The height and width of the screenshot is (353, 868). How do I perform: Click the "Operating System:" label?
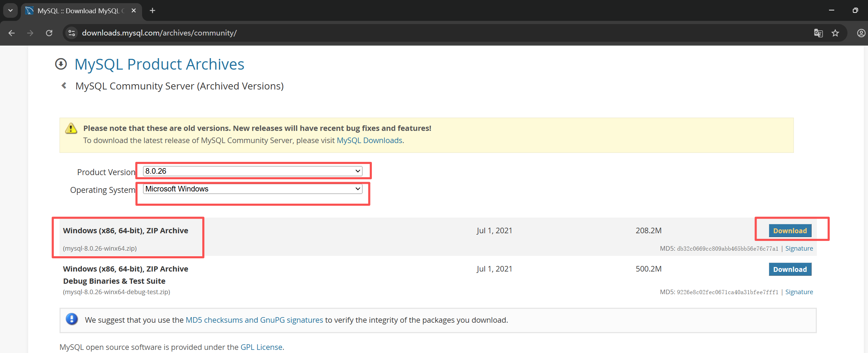click(103, 190)
